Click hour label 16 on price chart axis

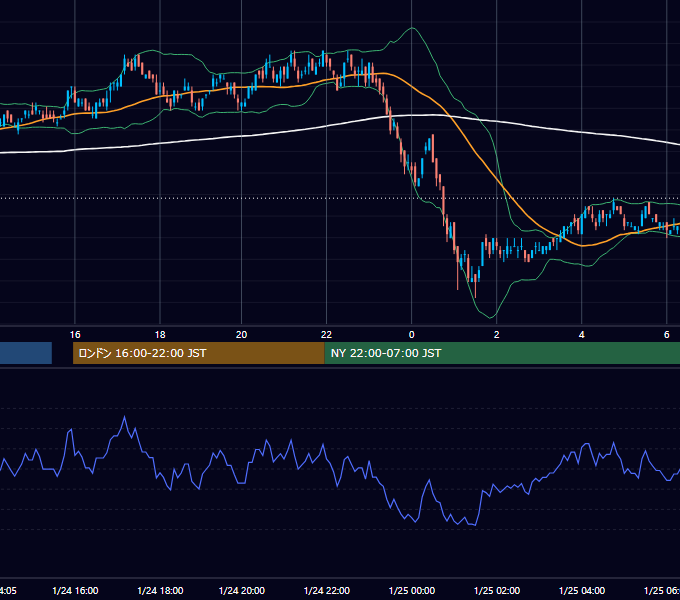[75, 334]
